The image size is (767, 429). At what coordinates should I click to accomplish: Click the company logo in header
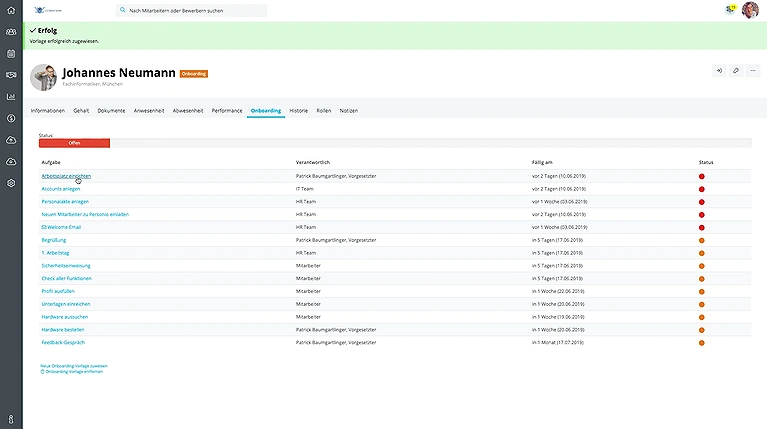(48, 10)
